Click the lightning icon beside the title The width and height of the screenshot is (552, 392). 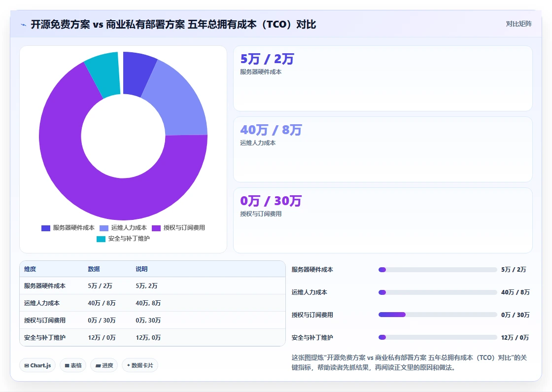23,25
